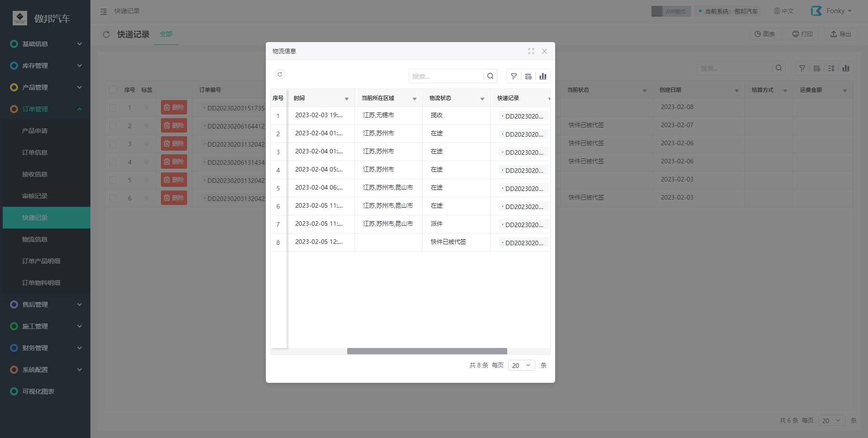This screenshot has height=438, width=868.
Task: Click the horizontal scrollbar in the 物流信息 dialog
Action: pyautogui.click(x=427, y=351)
